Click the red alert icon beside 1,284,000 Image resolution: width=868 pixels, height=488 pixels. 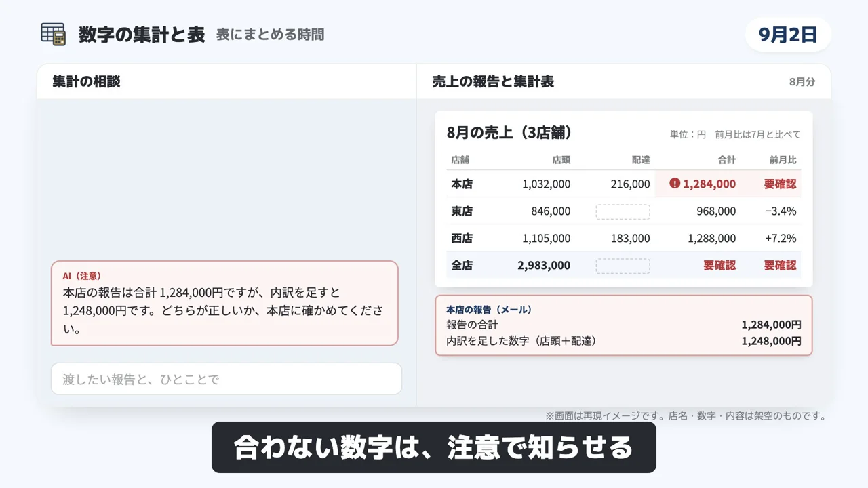tap(674, 183)
